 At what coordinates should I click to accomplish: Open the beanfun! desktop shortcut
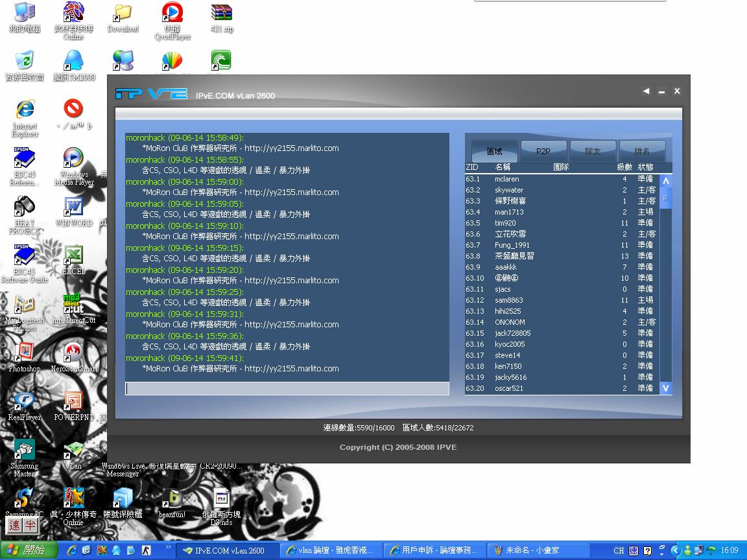click(172, 499)
